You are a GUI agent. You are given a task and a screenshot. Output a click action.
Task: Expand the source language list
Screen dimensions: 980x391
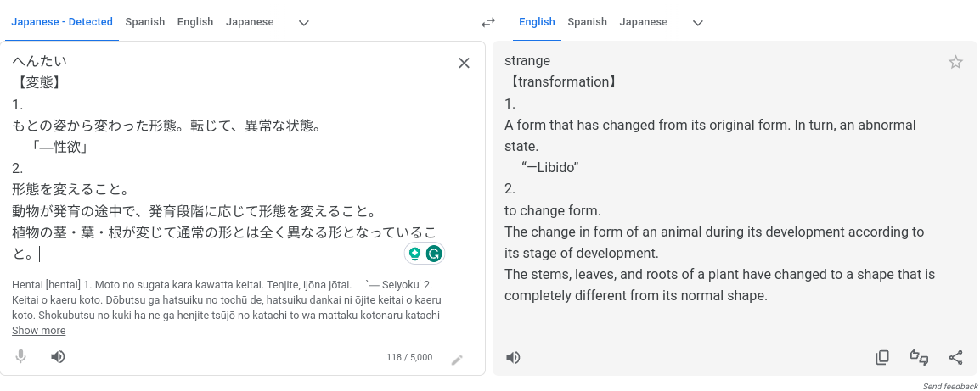pyautogui.click(x=303, y=23)
